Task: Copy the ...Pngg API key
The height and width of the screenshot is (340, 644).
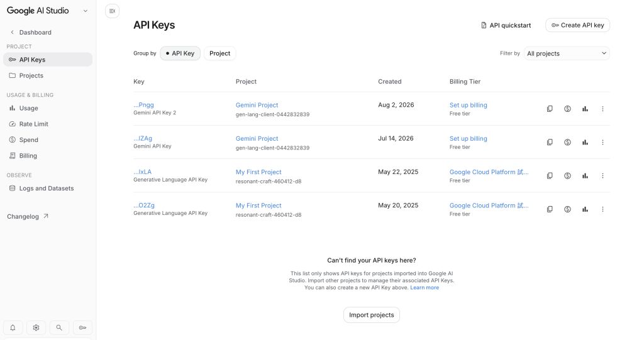Action: tap(550, 109)
